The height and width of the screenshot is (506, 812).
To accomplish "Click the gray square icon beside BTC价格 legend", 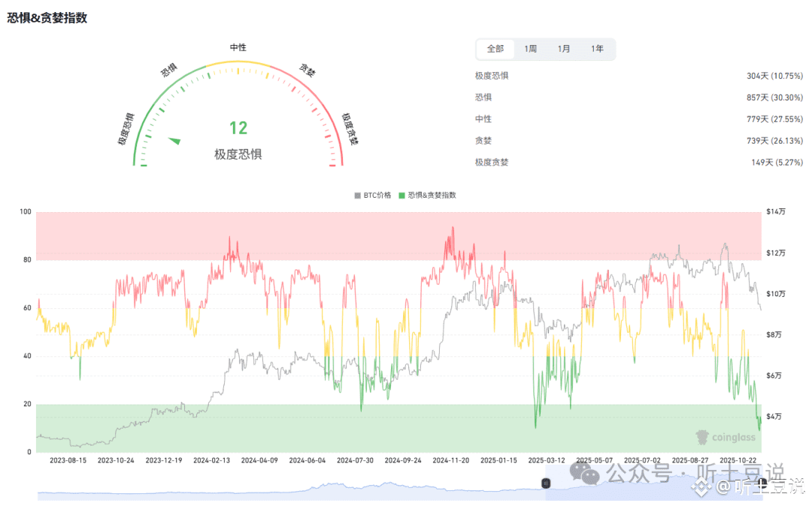I will [x=357, y=195].
